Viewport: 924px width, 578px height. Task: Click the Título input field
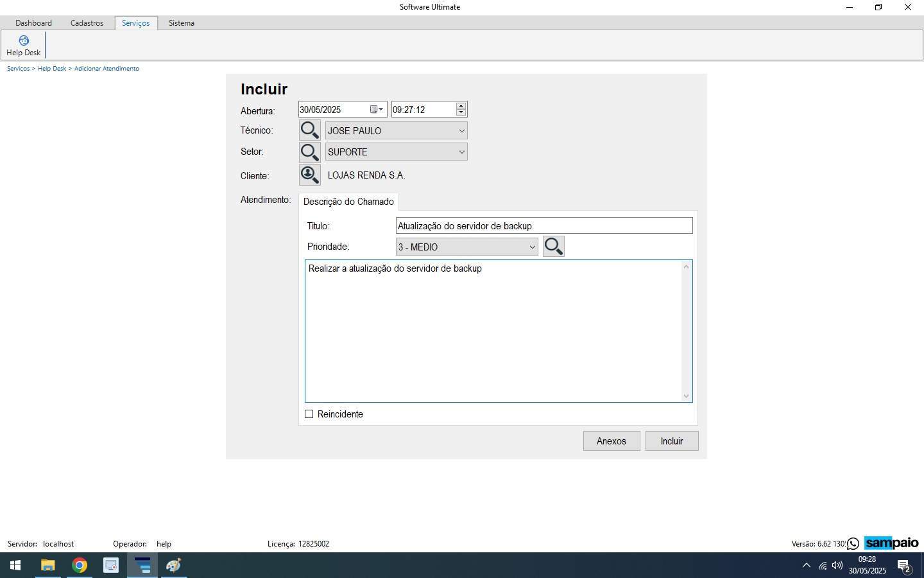coord(544,225)
